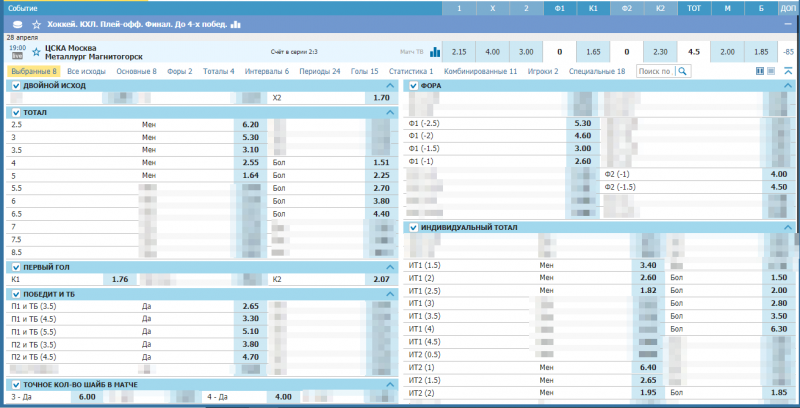Switch to two-column layout view icon

[x=761, y=71]
